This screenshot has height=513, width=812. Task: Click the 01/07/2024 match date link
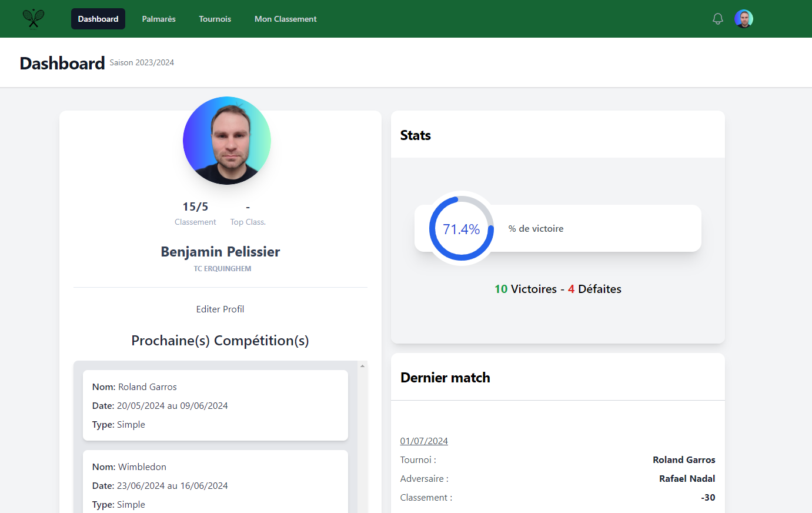pyautogui.click(x=424, y=441)
